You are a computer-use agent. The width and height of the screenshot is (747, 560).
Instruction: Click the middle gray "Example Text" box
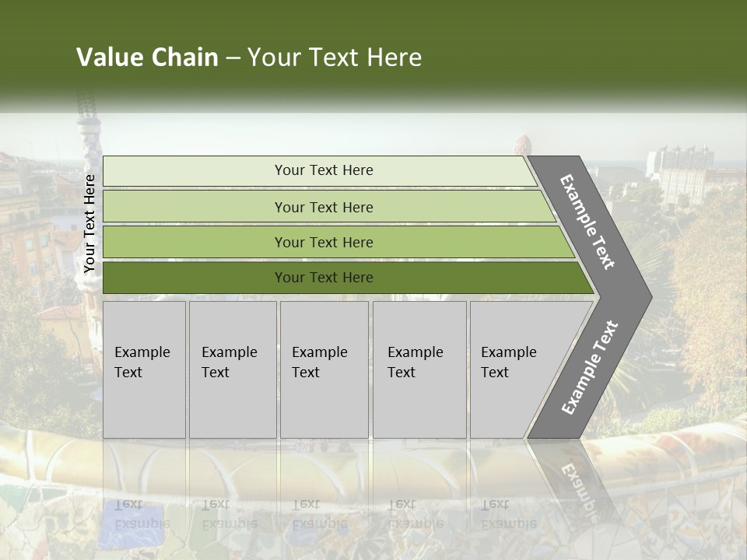324,369
